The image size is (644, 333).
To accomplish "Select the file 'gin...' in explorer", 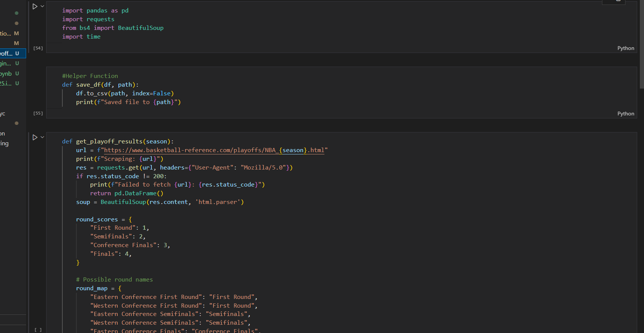I will (x=13, y=63).
